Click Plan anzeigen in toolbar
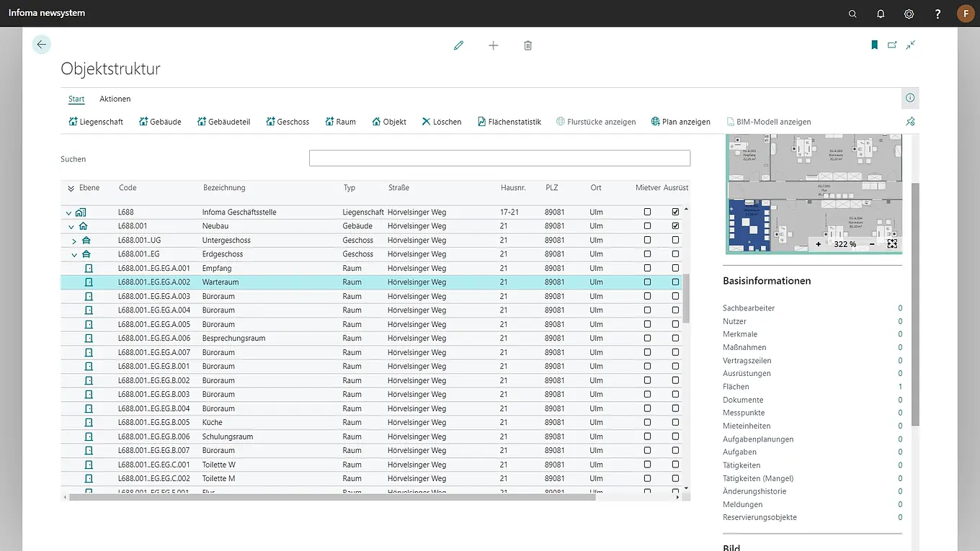The width and height of the screenshot is (980, 551). 680,122
